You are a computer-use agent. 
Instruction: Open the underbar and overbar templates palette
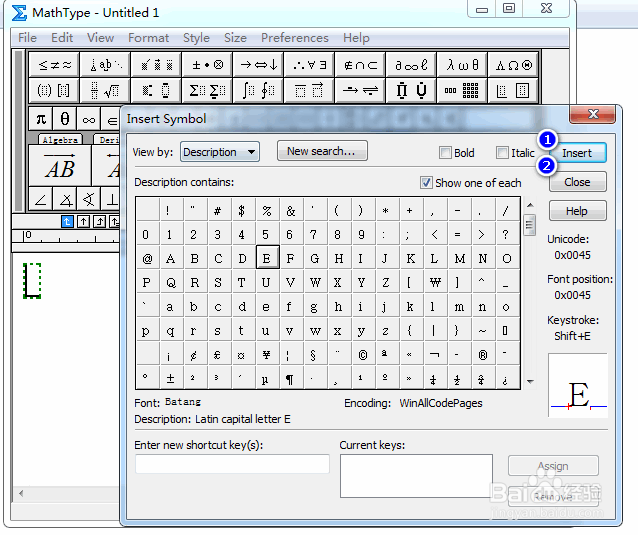[309, 90]
